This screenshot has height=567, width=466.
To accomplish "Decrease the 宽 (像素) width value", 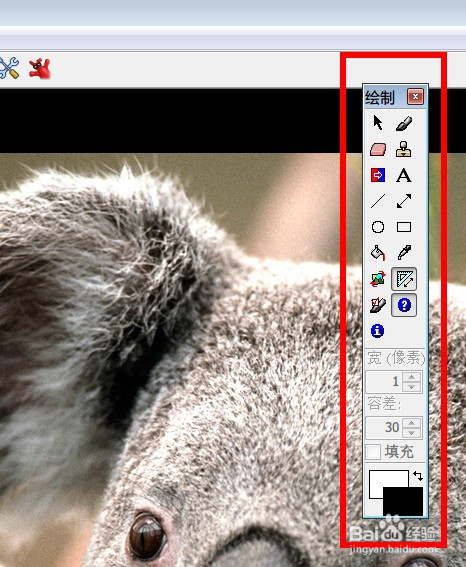I will pos(411,387).
